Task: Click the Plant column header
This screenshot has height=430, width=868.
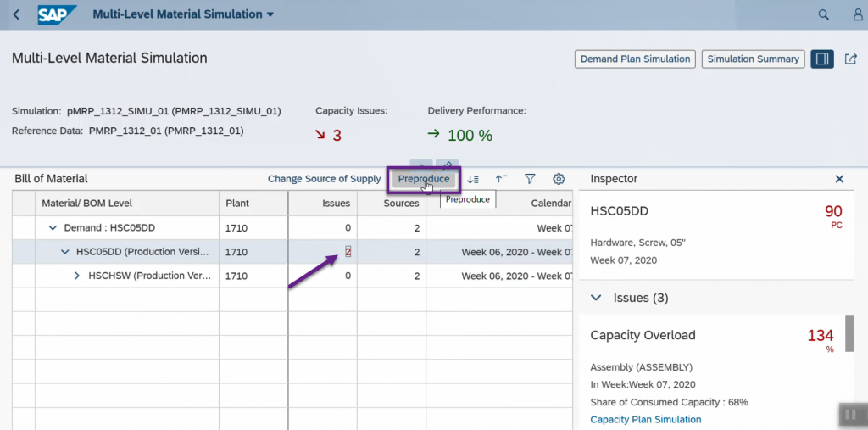Action: tap(253, 204)
